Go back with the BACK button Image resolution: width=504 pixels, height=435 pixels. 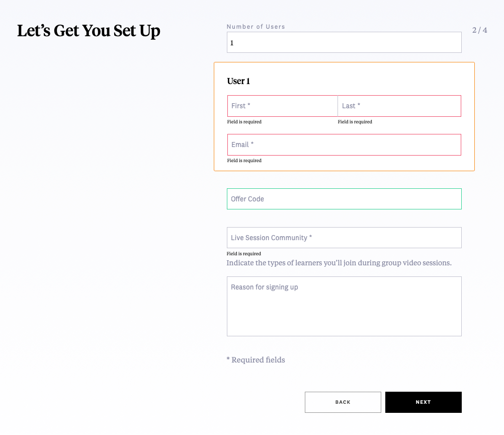point(343,402)
